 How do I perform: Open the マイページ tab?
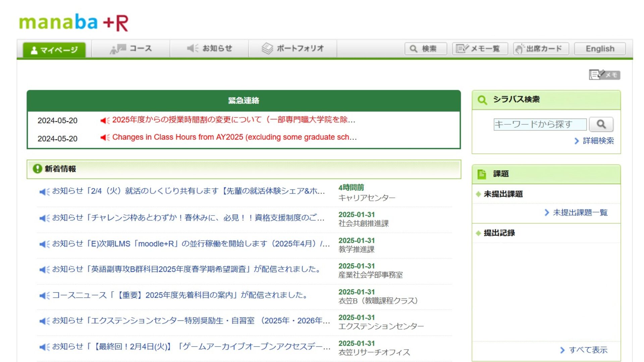coord(54,50)
